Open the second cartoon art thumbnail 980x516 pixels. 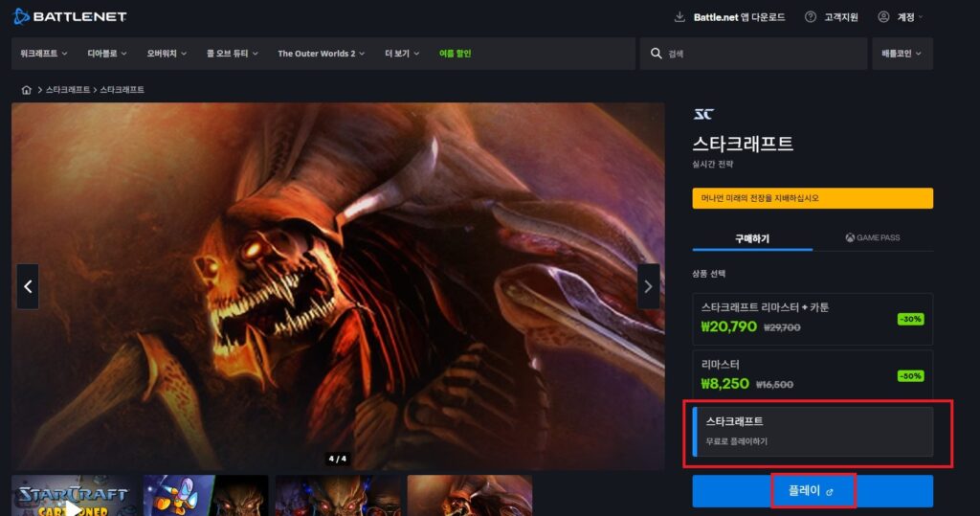[206, 496]
